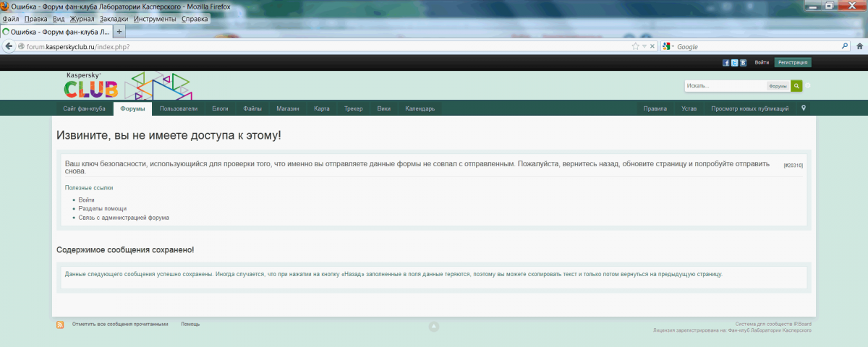Screen dimensions: 868x347
Task: Click the scroll-to-top arrow icon in the footer
Action: click(434, 327)
